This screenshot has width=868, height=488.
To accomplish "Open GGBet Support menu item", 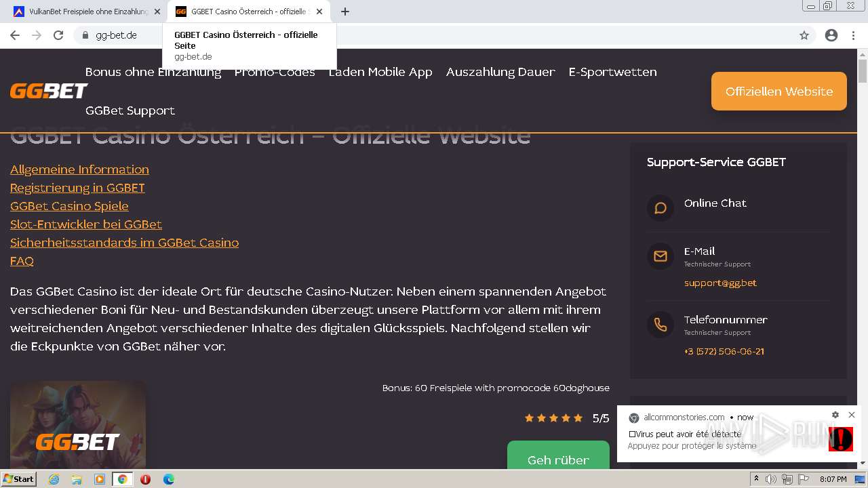I will click(x=130, y=110).
